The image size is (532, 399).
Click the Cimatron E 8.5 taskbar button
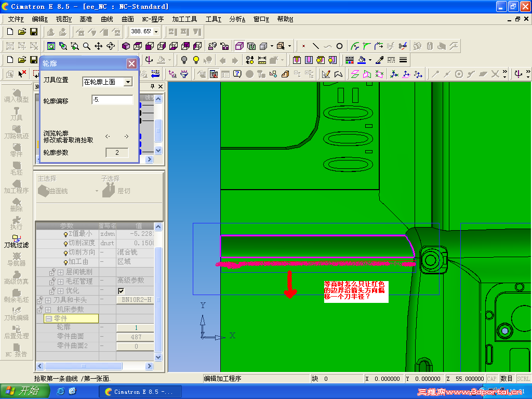(140, 392)
